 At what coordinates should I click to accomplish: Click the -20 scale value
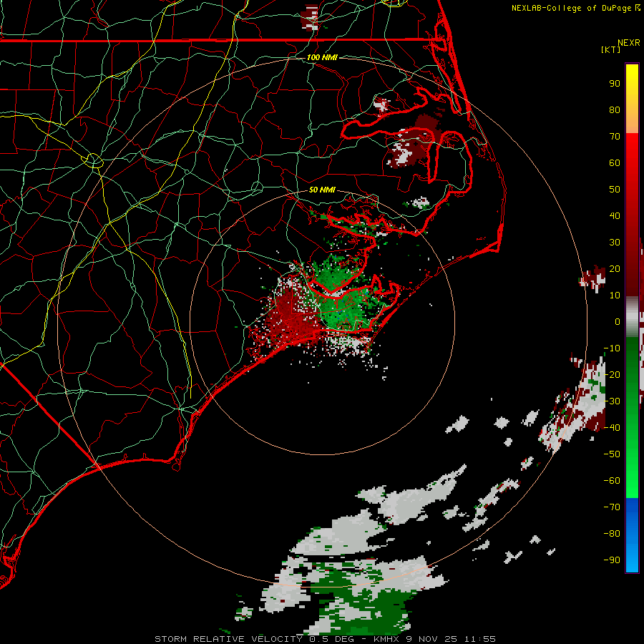pyautogui.click(x=612, y=375)
